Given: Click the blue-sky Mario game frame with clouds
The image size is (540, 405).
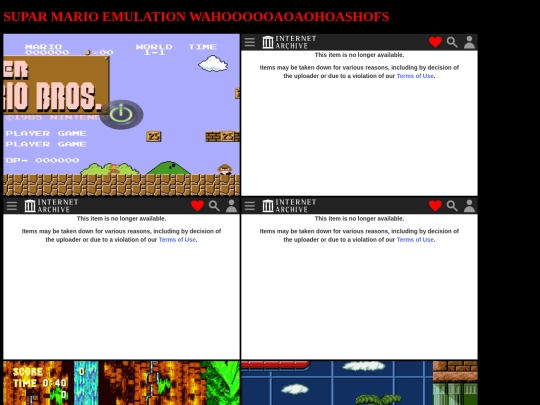Looking at the screenshot, I should coord(359,383).
